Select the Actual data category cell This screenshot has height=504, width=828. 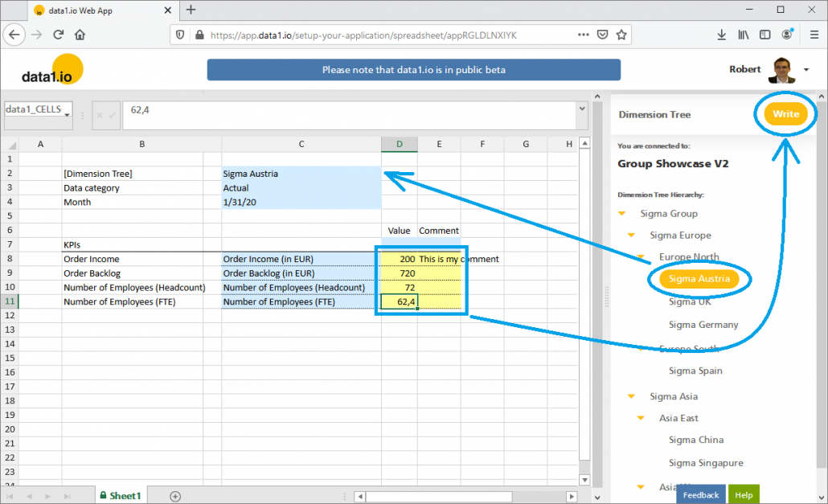coord(301,188)
